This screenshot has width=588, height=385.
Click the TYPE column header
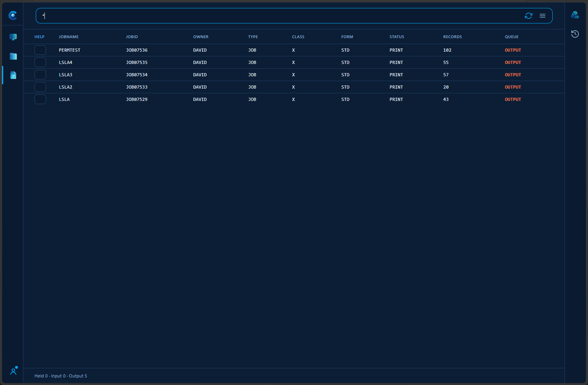253,37
